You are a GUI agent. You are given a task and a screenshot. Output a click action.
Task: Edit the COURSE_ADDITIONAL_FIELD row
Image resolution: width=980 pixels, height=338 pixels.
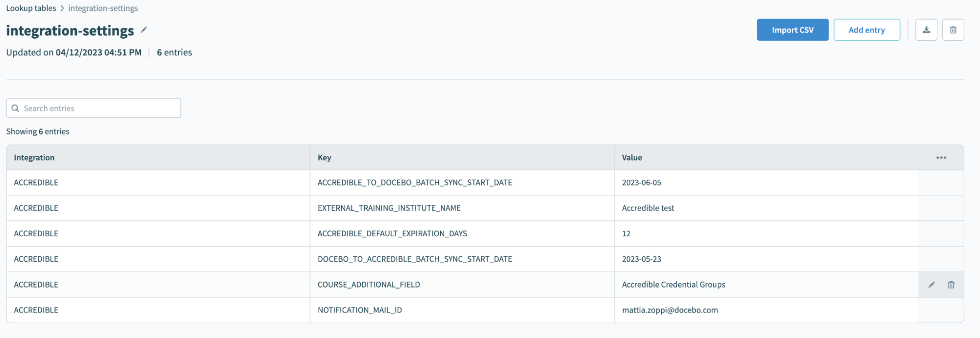tap(931, 285)
